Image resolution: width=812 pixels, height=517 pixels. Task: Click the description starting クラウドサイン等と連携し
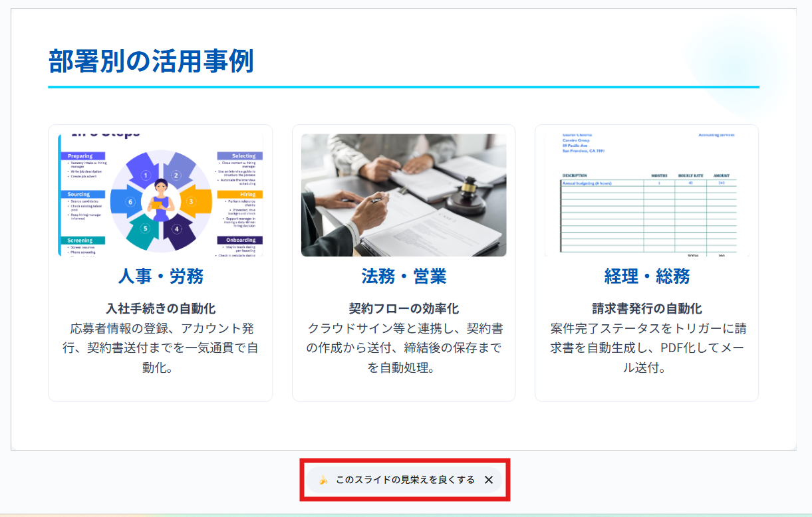pos(404,348)
